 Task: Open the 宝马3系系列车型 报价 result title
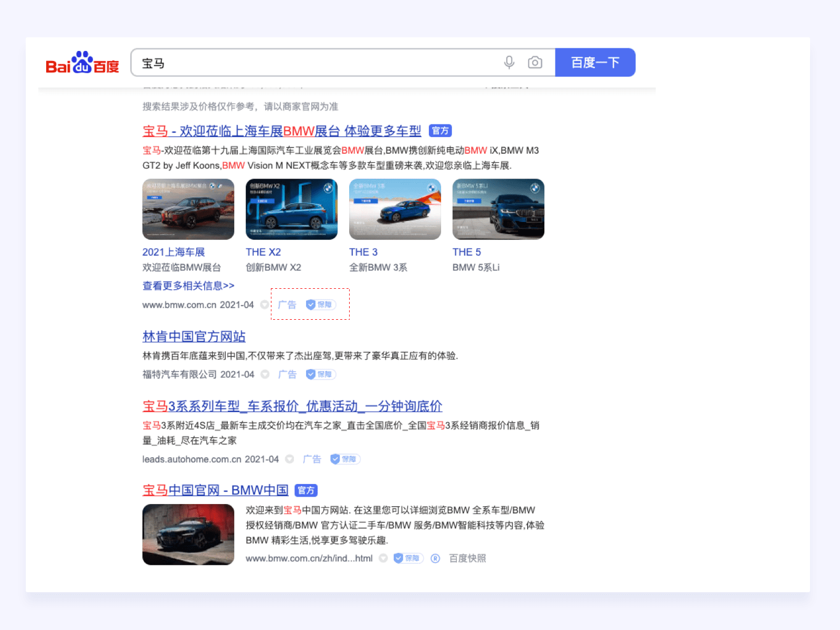(x=292, y=406)
